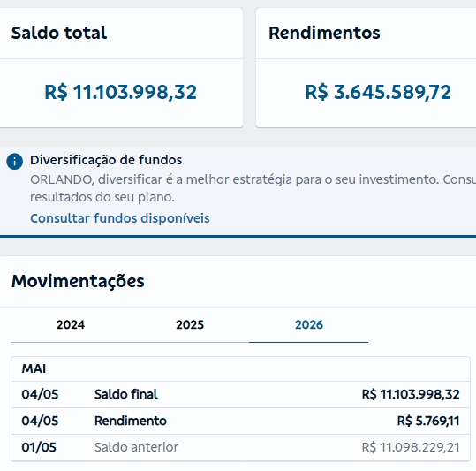This screenshot has width=476, height=471.
Task: Select the 01/05 Saldo anterior row
Action: (x=240, y=447)
